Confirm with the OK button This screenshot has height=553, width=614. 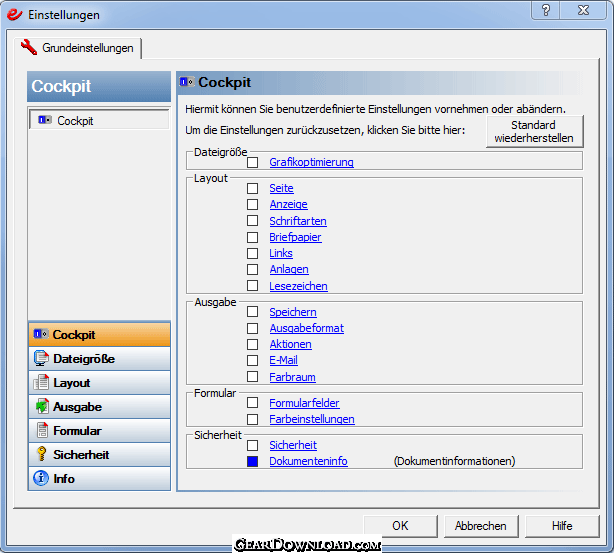click(400, 526)
